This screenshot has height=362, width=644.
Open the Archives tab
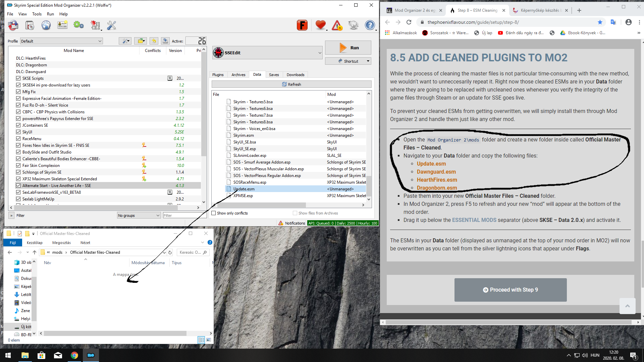click(x=238, y=75)
